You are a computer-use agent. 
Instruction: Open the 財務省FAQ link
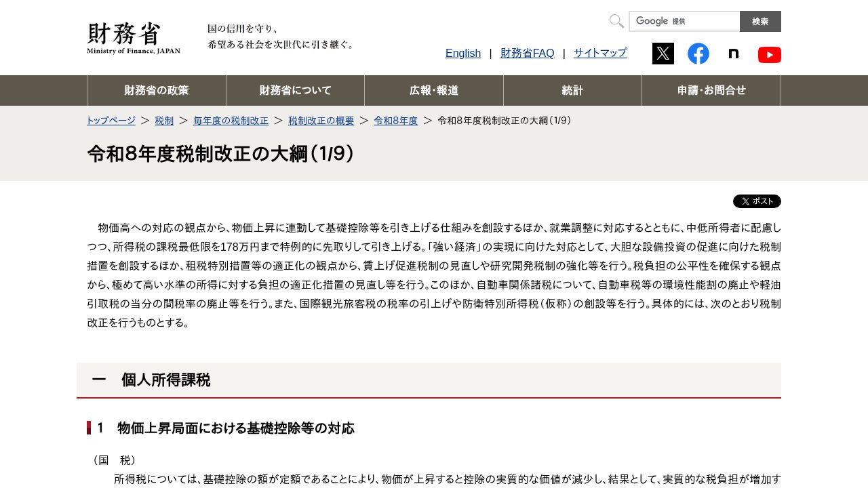click(528, 53)
